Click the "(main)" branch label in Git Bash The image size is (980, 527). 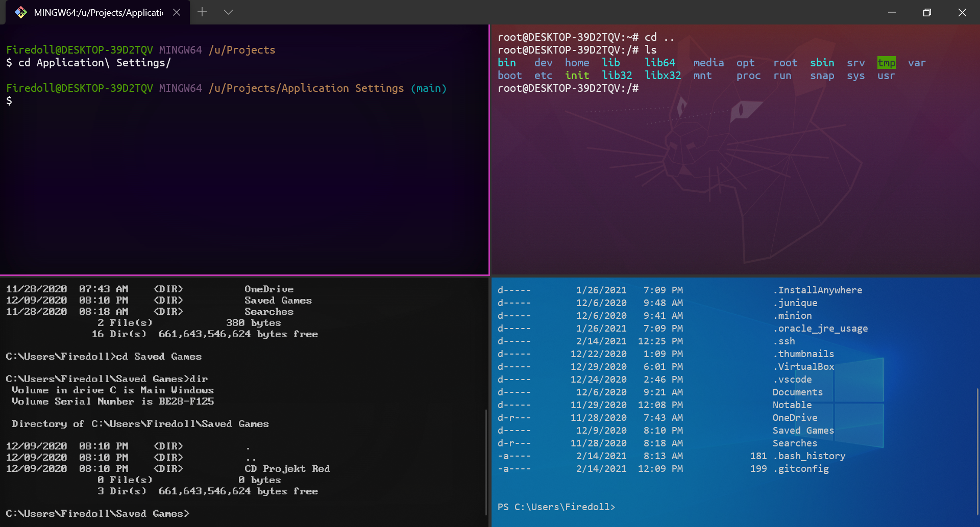[x=429, y=88]
